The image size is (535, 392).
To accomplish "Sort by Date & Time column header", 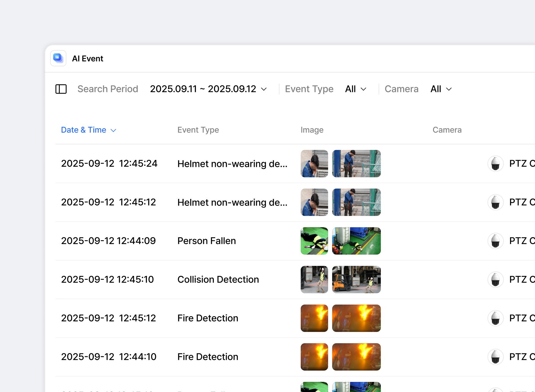I will click(88, 130).
